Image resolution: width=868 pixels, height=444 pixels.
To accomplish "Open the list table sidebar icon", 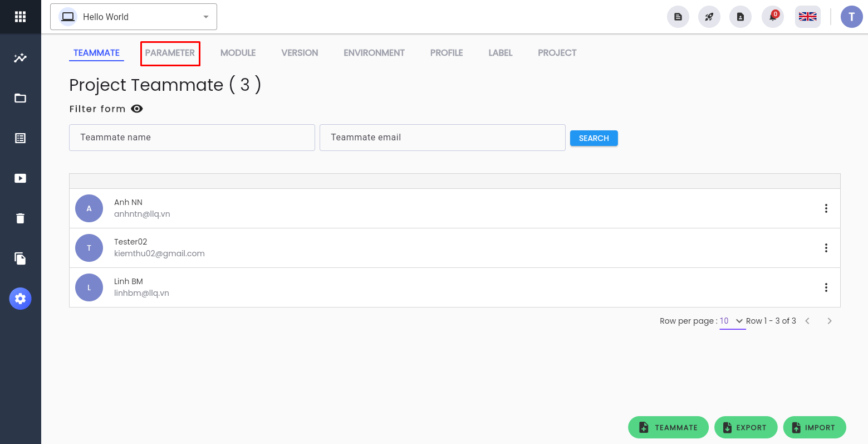I will click(x=21, y=138).
